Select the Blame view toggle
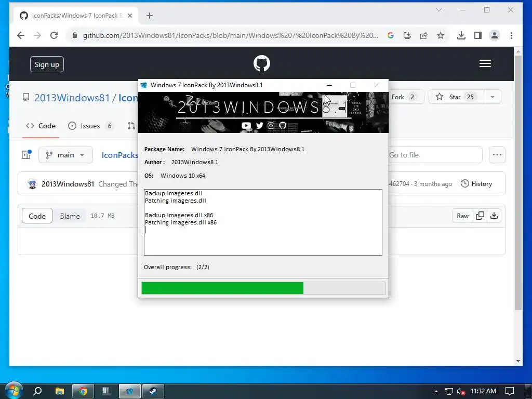532x399 pixels. (x=70, y=216)
